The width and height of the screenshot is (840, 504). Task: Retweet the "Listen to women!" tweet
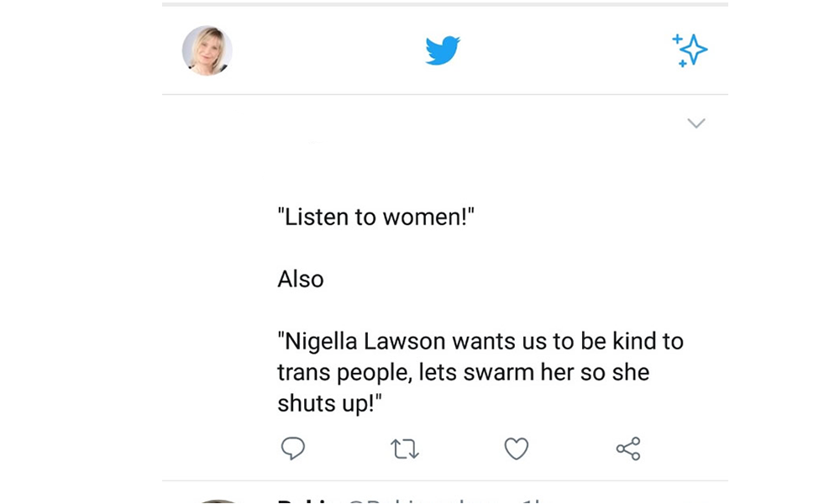(x=405, y=449)
